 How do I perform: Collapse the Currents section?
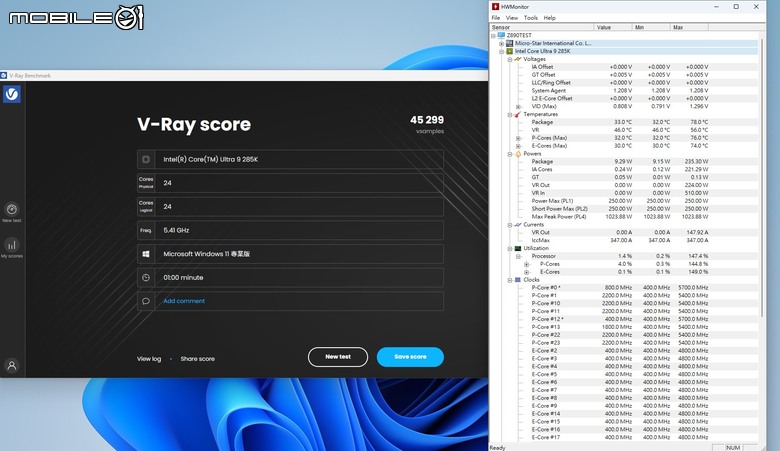(510, 225)
